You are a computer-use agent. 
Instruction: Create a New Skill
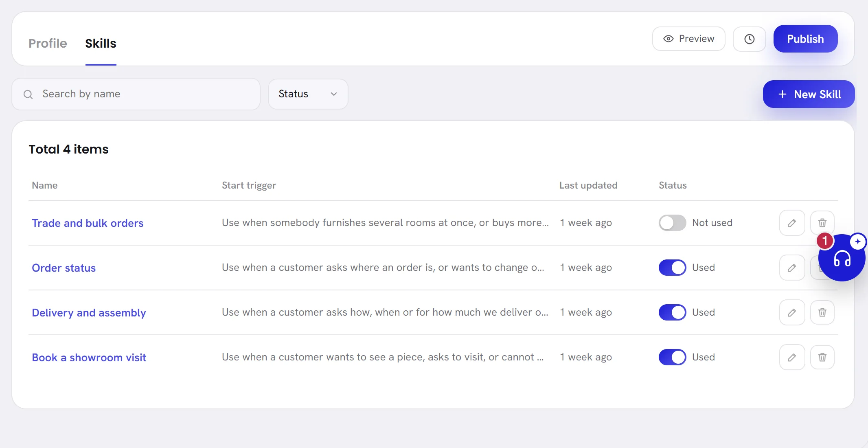click(x=809, y=94)
